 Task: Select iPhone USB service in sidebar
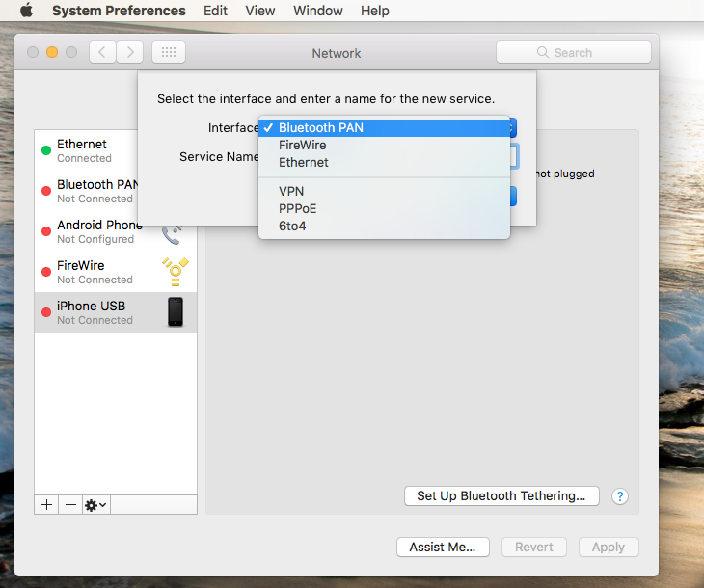pyautogui.click(x=116, y=312)
